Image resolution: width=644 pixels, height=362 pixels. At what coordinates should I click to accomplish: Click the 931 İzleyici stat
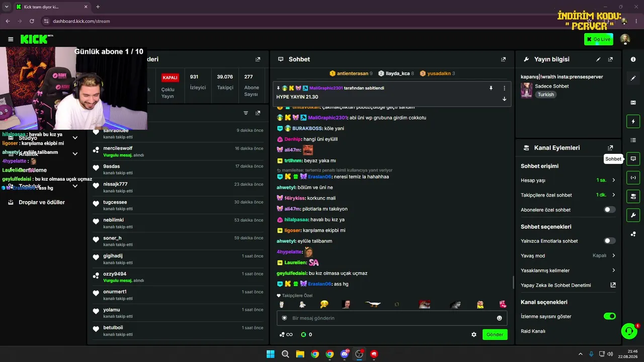tap(198, 82)
